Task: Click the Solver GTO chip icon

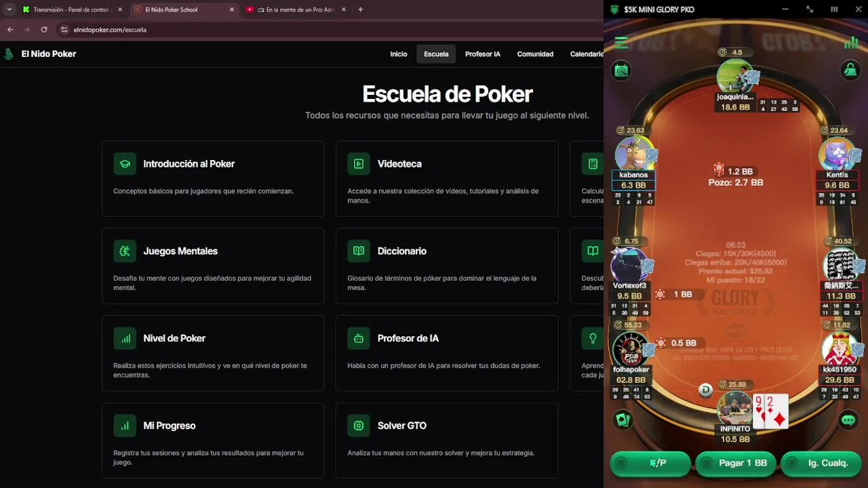Action: click(359, 426)
